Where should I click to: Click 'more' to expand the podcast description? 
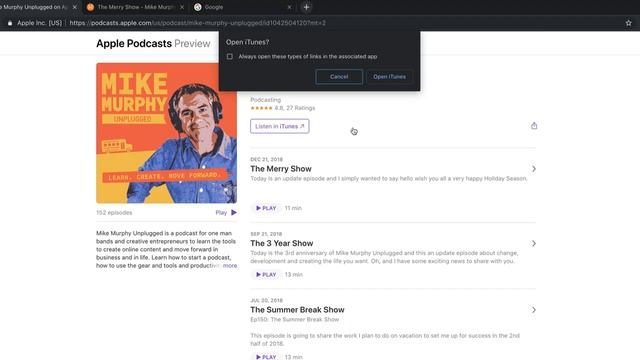tap(230, 265)
